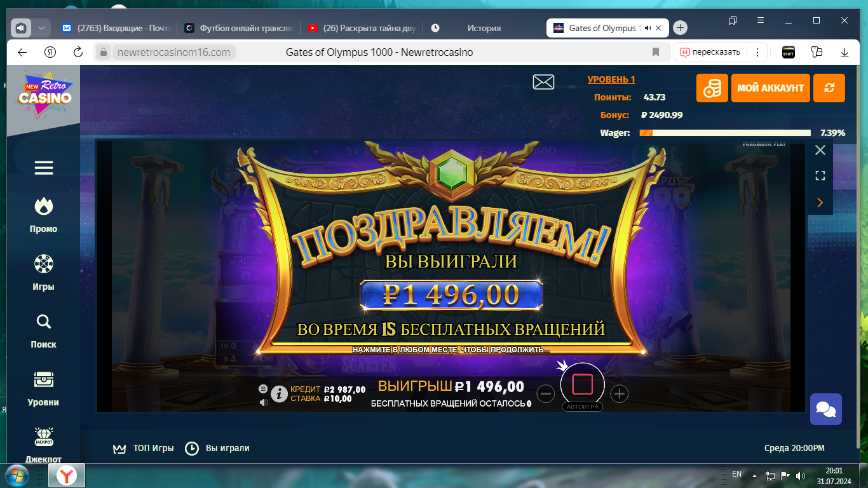Increase the bet with the plus button

[619, 394]
